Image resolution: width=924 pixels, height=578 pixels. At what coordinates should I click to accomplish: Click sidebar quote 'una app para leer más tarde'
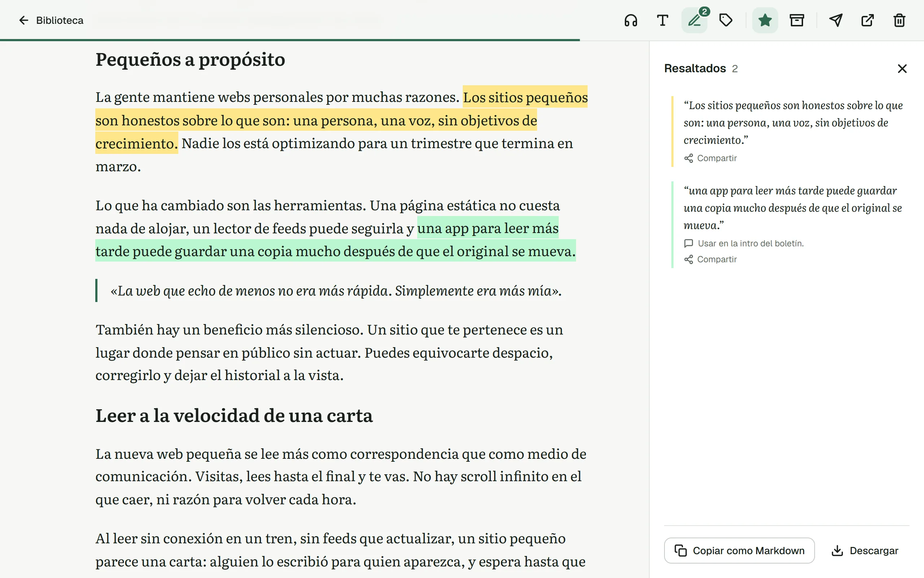[793, 208]
